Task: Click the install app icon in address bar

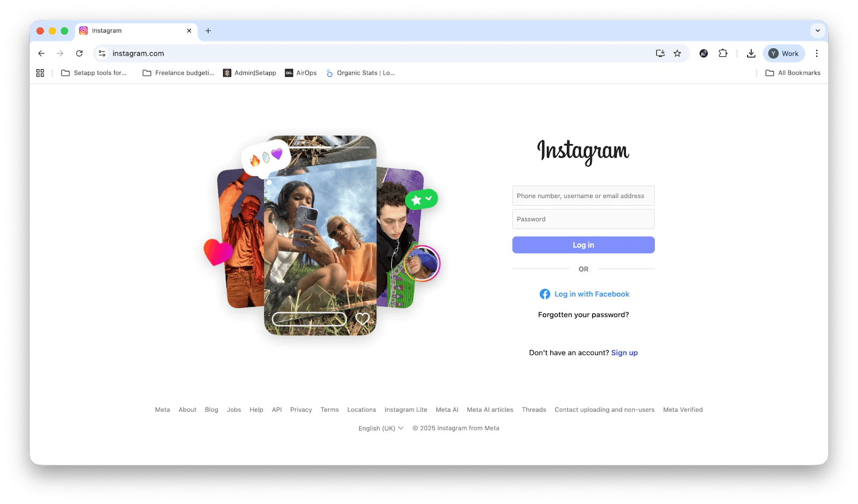Action: coord(660,54)
